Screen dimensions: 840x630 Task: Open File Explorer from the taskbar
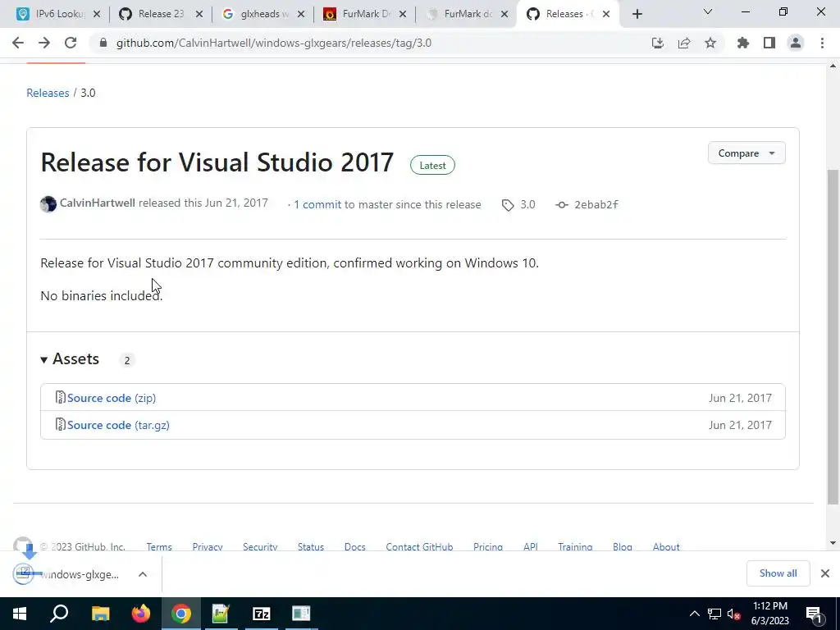pyautogui.click(x=100, y=614)
